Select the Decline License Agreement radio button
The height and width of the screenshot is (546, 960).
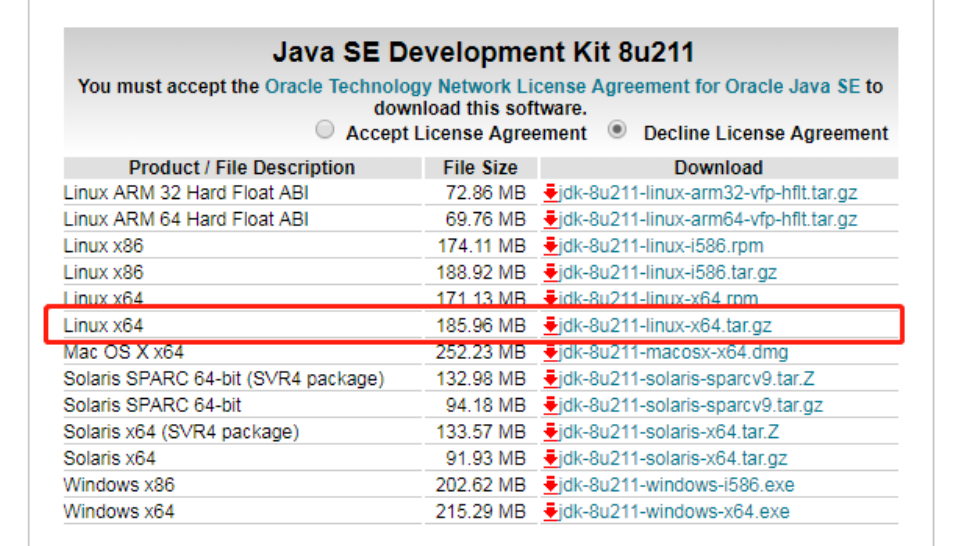coord(617,130)
